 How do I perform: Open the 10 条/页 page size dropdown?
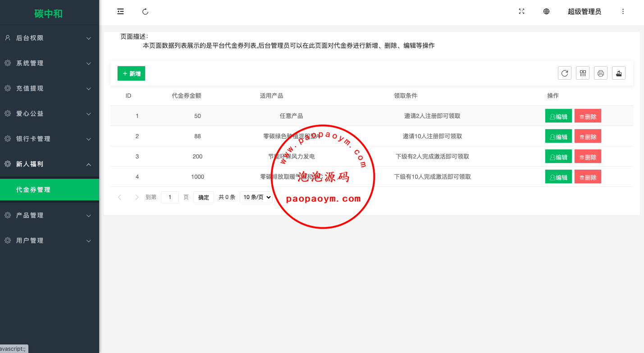(x=256, y=197)
